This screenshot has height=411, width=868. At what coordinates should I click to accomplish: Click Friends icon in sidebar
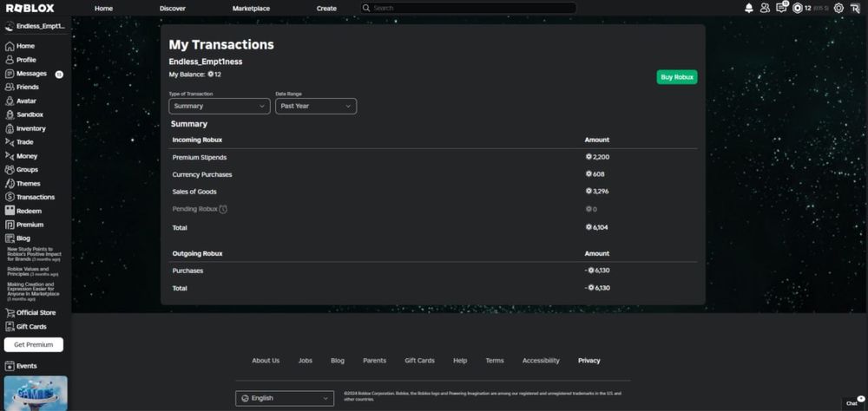(10, 87)
